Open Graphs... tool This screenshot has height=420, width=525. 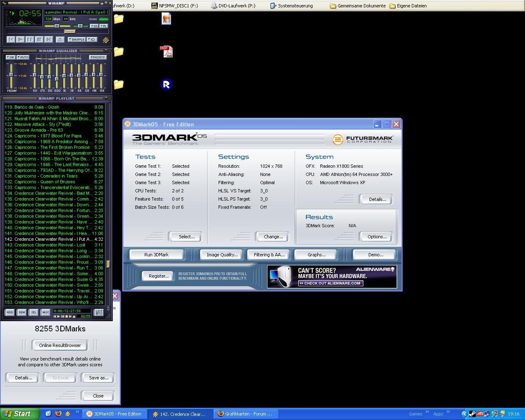pyautogui.click(x=316, y=255)
